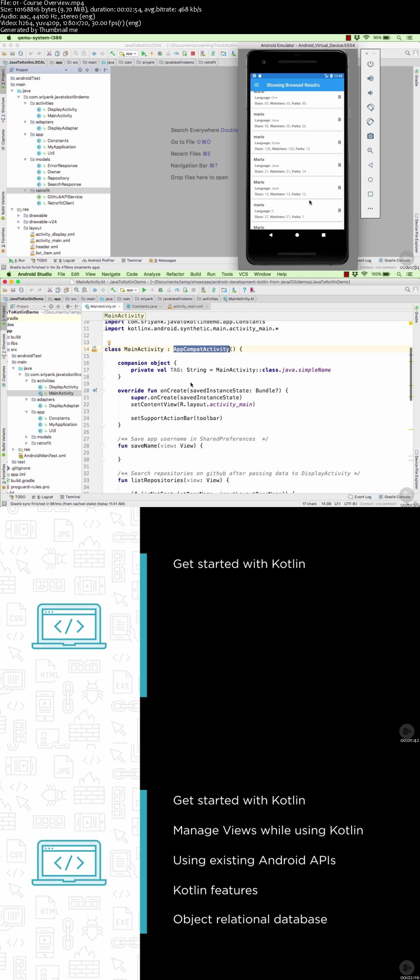This screenshot has height=980, width=420.
Task: Click Make Project hammer in JavaToKotlinLOCAL toolbar
Action: 112,54
